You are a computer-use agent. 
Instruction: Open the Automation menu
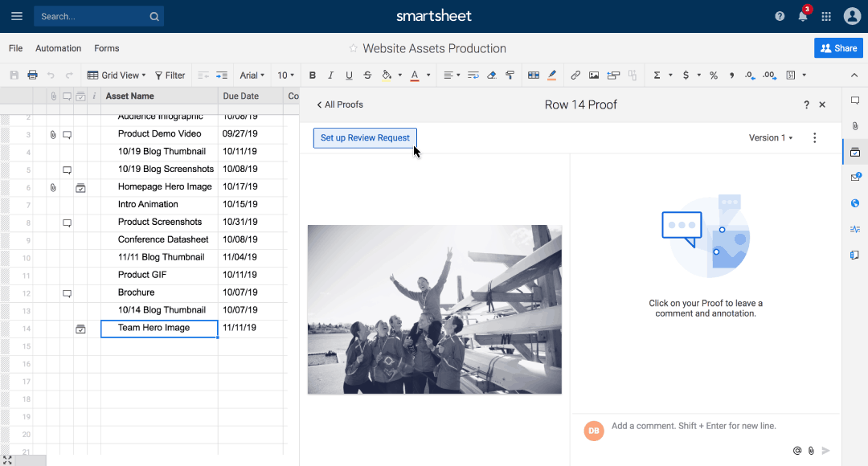[x=58, y=48]
